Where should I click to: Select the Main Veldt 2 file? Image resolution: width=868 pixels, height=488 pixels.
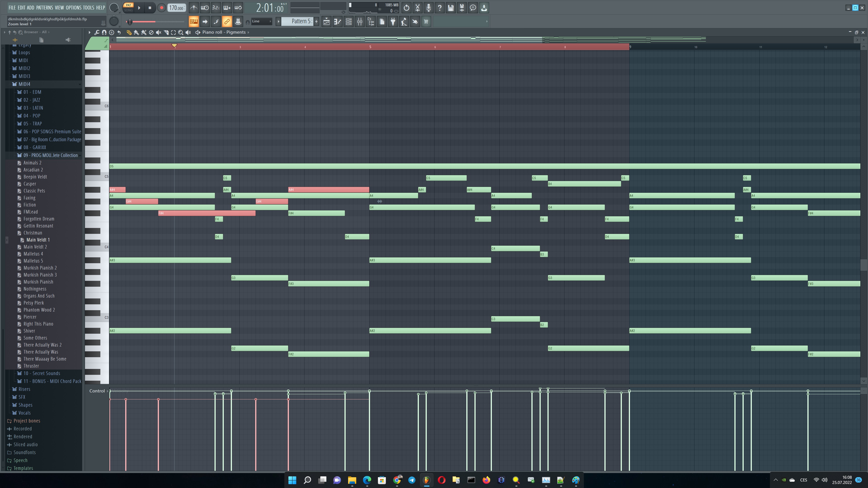pyautogui.click(x=35, y=247)
